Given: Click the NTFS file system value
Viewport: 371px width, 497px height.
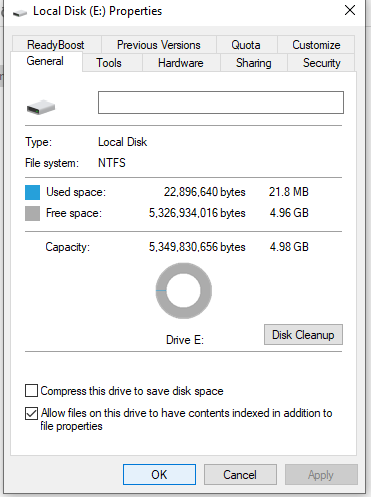Looking at the screenshot, I should pyautogui.click(x=112, y=163).
